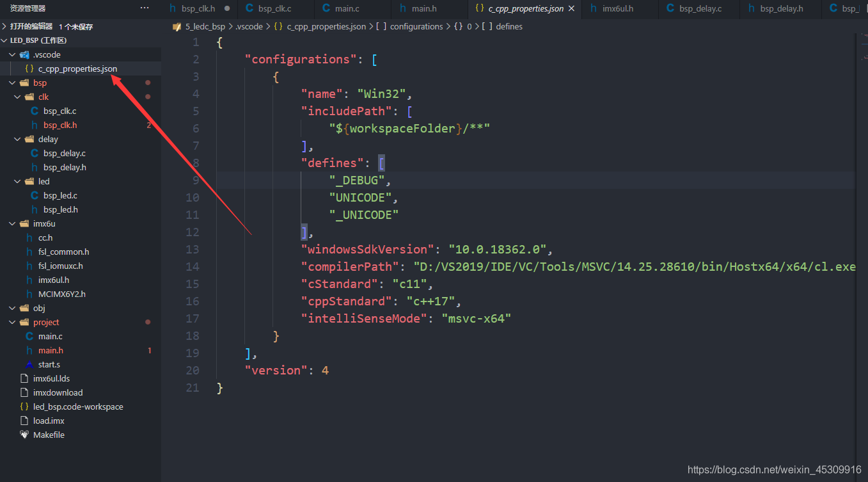
Task: Click the c_cpp_properties.json breadcrumb segment
Action: click(326, 26)
